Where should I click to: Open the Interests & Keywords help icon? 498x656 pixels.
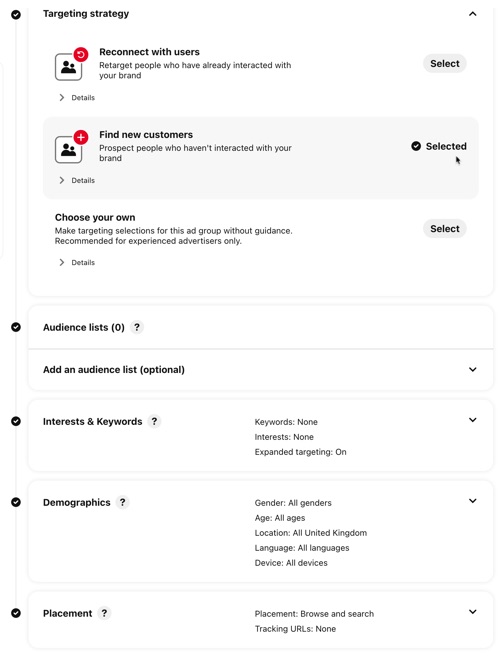click(154, 421)
